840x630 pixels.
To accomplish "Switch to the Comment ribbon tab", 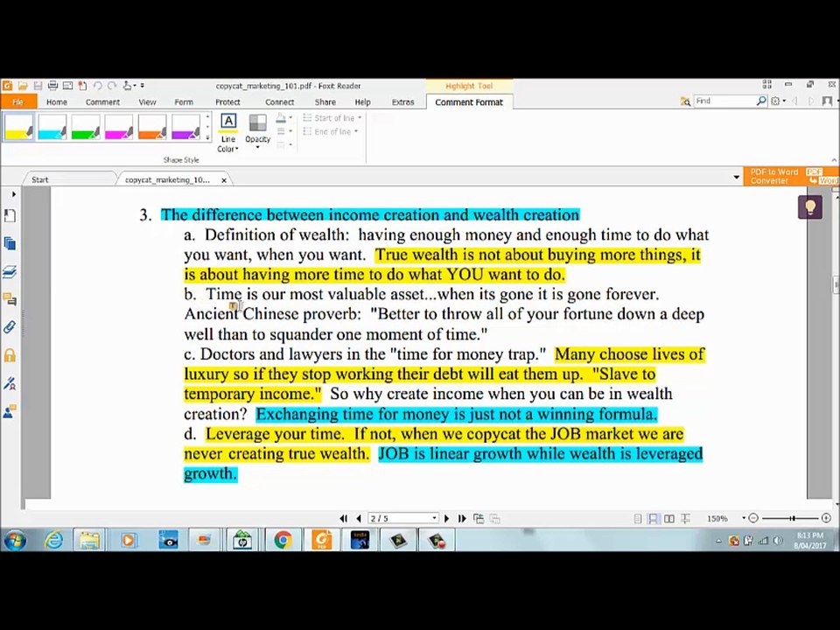I will pos(102,101).
